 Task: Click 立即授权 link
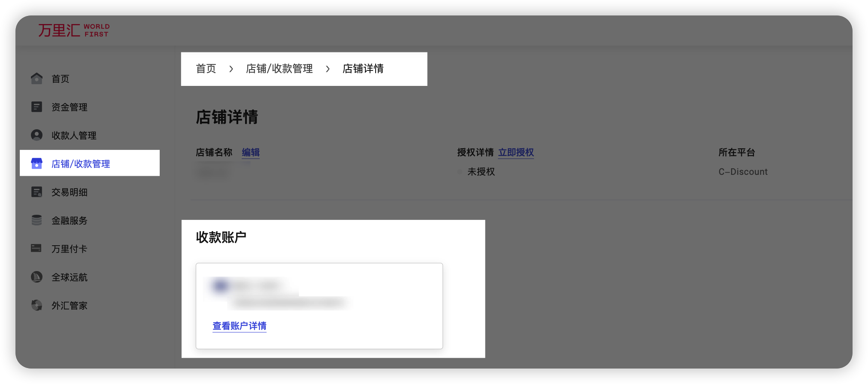pyautogui.click(x=516, y=152)
